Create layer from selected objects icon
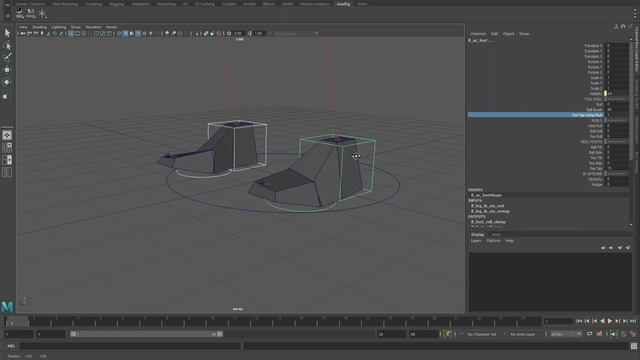 (628, 247)
